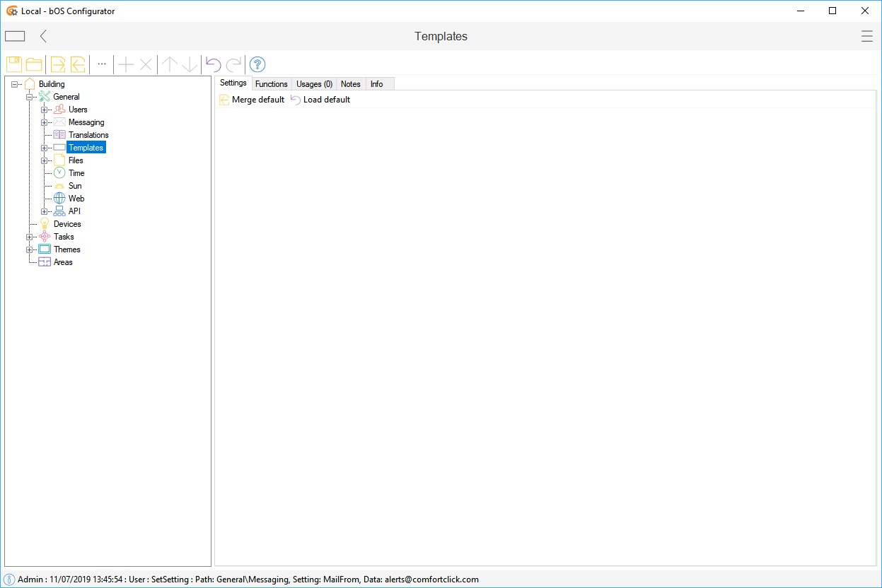Click the X delete toolbar icon
This screenshot has height=588, width=882.
point(146,65)
